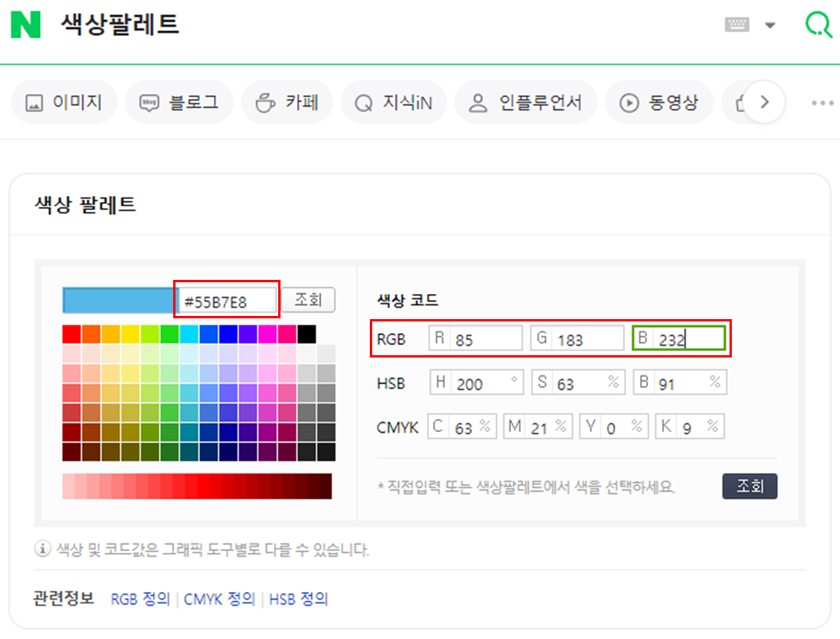This screenshot has width=840, height=639.
Task: Open the 블로그 tab
Action: 179,102
